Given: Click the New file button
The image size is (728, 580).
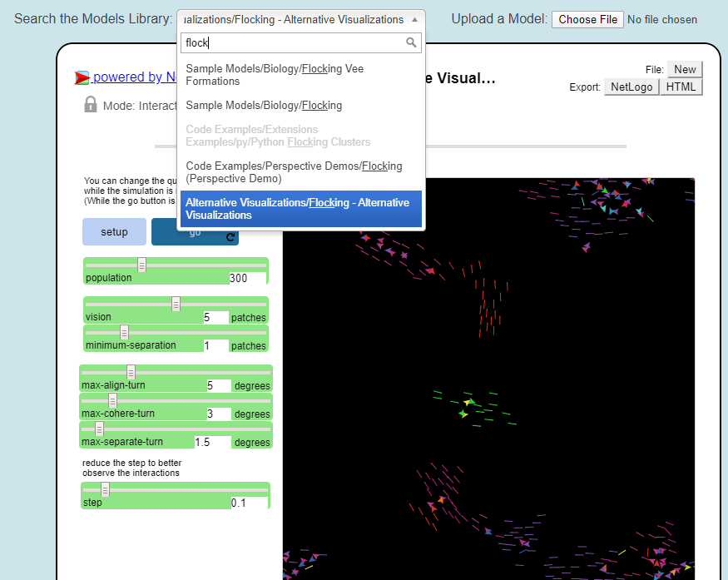Looking at the screenshot, I should (x=685, y=70).
